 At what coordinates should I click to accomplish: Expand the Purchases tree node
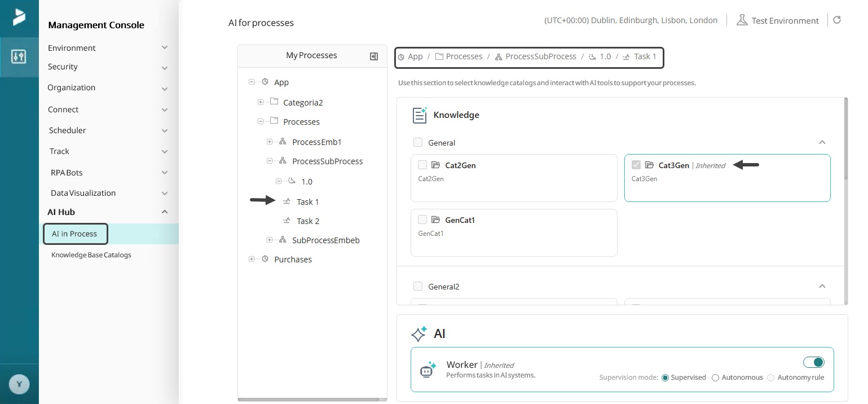click(252, 259)
